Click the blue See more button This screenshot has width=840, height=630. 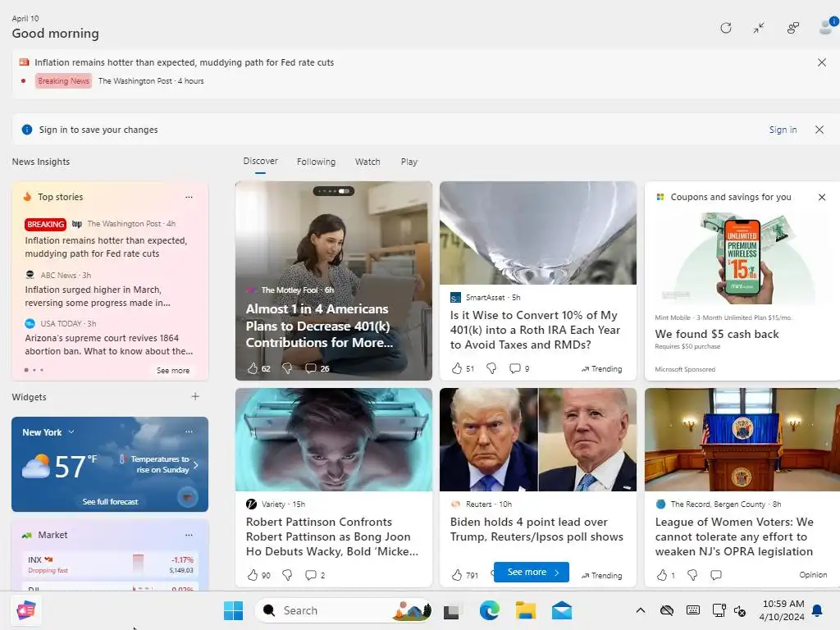coord(532,572)
